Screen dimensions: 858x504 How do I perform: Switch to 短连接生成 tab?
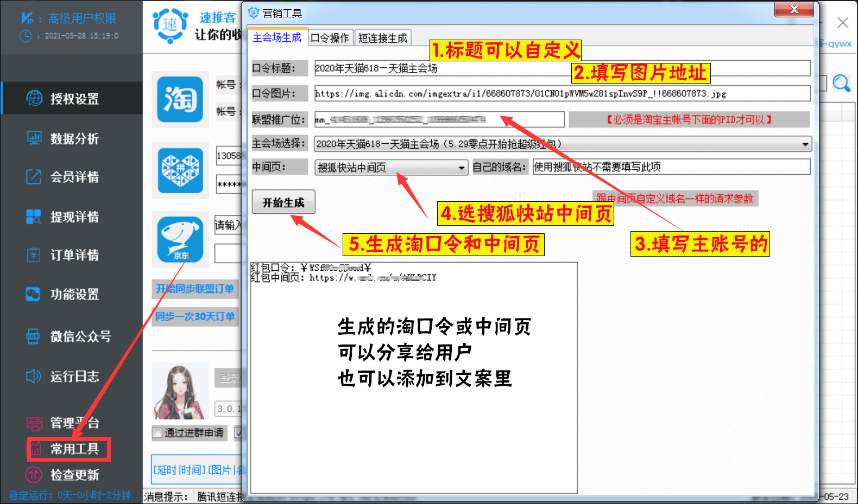[x=382, y=38]
